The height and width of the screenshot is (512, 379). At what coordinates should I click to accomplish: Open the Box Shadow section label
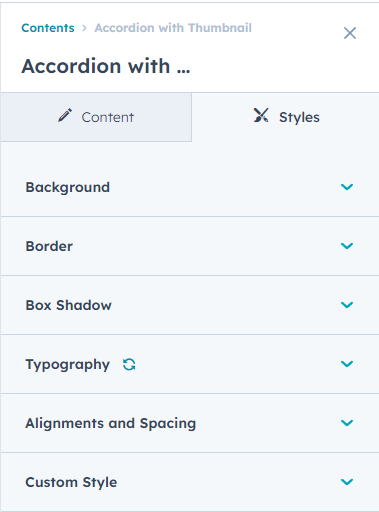pos(69,305)
